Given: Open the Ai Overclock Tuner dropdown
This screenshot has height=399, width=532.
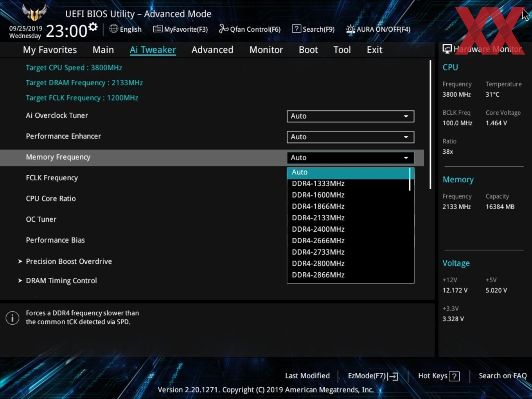Looking at the screenshot, I should click(350, 116).
